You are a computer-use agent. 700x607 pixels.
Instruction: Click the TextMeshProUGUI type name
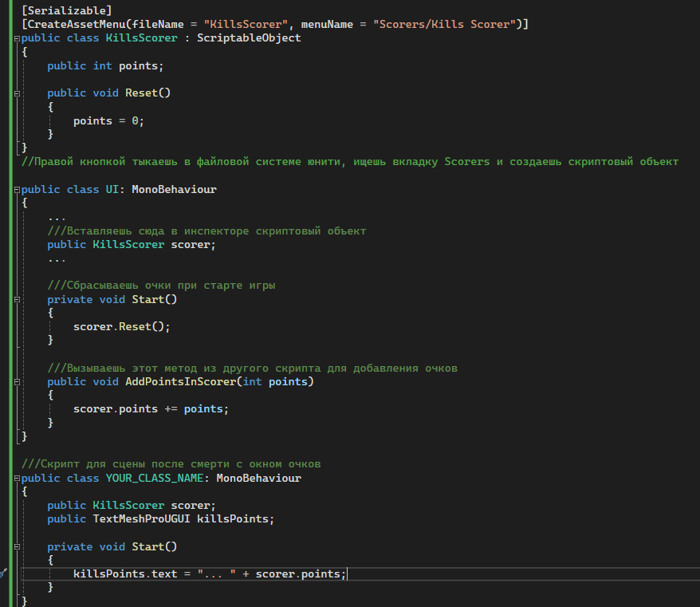tap(142, 519)
